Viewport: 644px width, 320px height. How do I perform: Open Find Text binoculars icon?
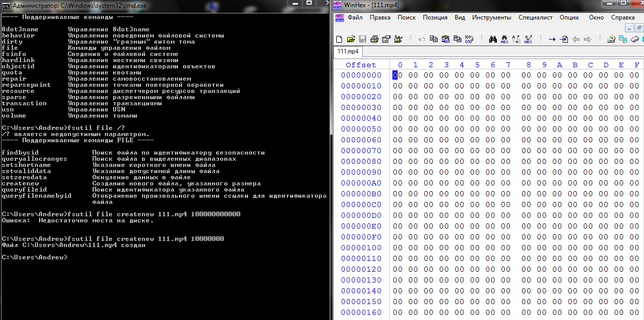[x=493, y=39]
